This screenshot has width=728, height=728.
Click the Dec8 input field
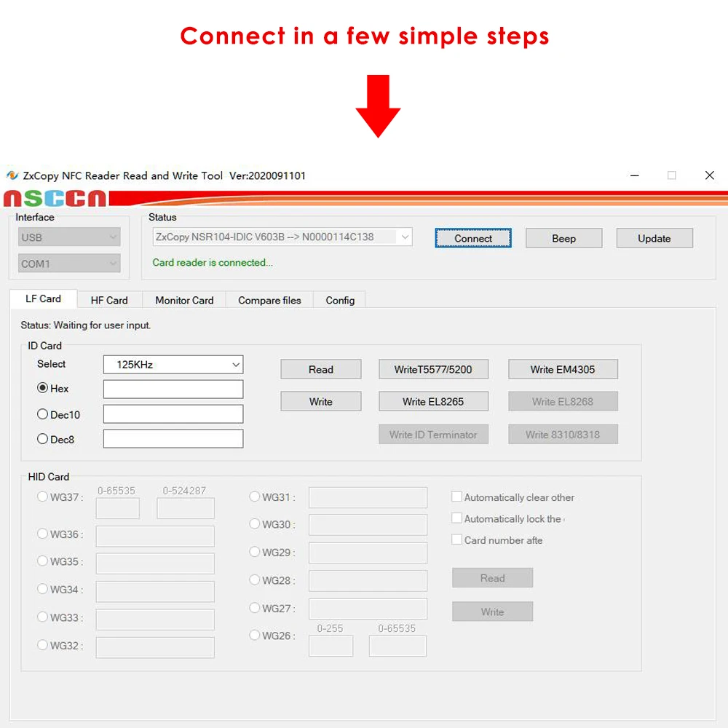173,439
